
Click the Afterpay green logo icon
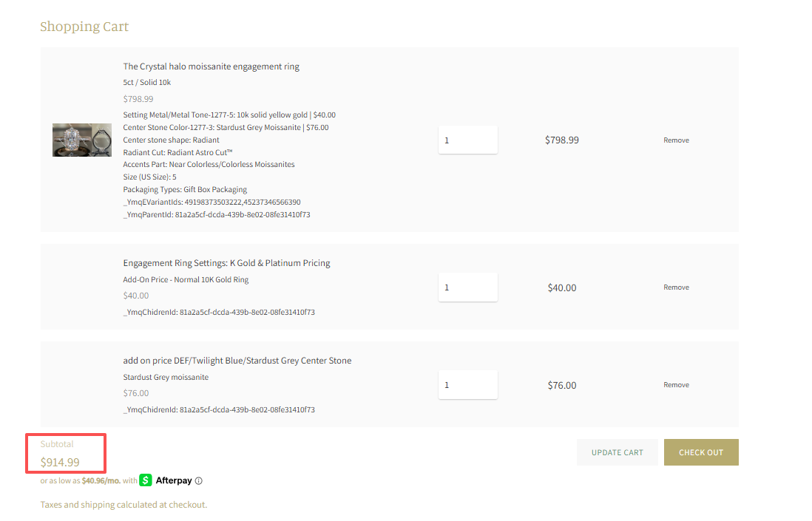click(x=146, y=480)
